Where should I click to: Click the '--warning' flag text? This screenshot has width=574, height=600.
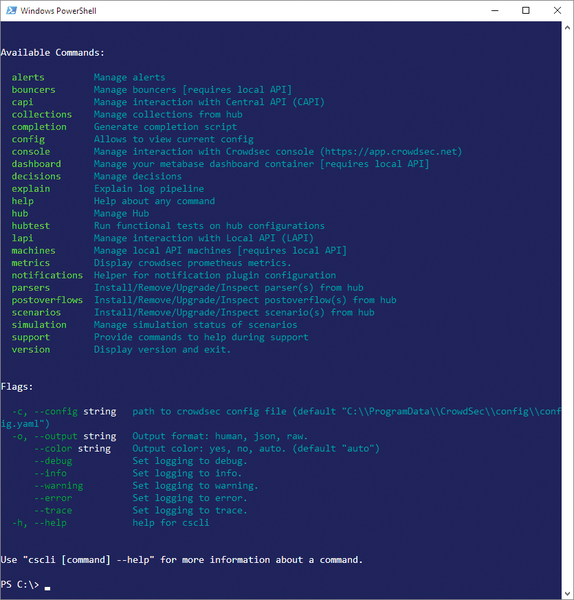tap(59, 486)
